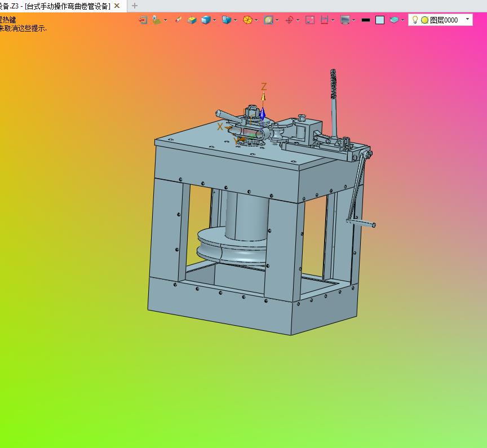Click the blue shaded cube icon
Screen dimensions: 487x448
click(x=206, y=20)
